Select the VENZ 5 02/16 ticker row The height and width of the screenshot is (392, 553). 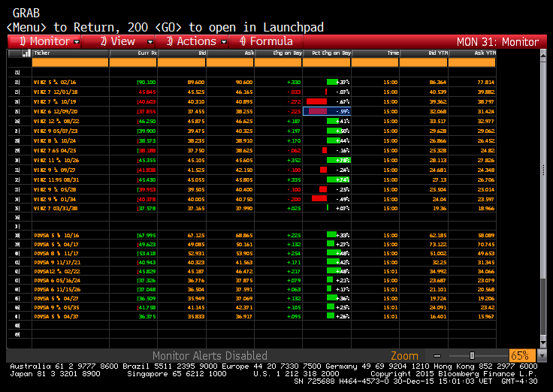[55, 82]
